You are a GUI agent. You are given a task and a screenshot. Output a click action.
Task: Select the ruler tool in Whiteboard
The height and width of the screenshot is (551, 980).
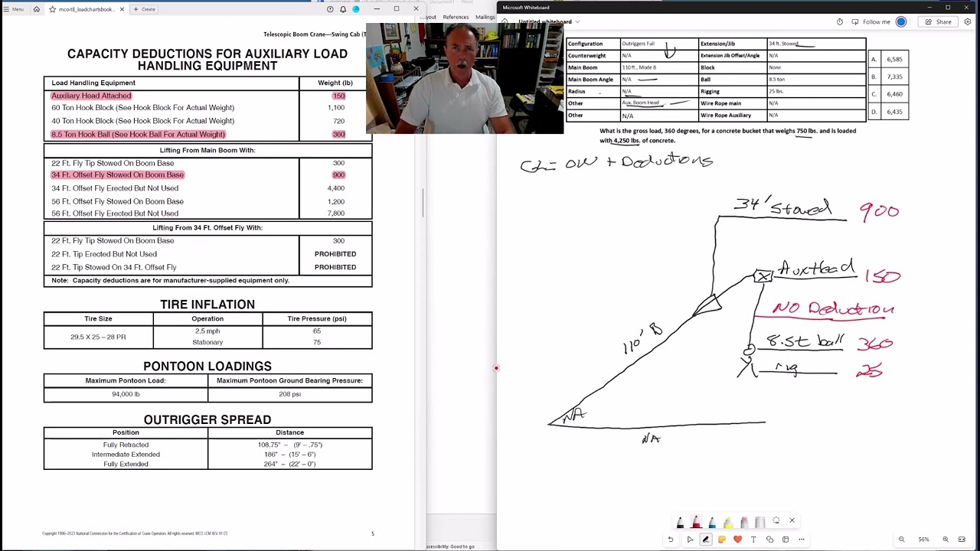click(x=759, y=522)
